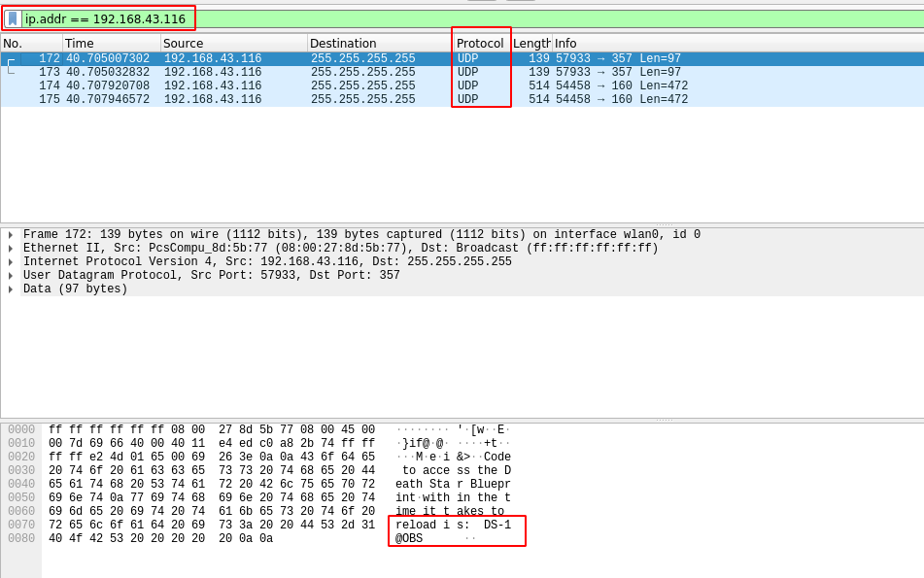924x578 pixels.
Task: Select packet number 174 row
Action: [462, 85]
